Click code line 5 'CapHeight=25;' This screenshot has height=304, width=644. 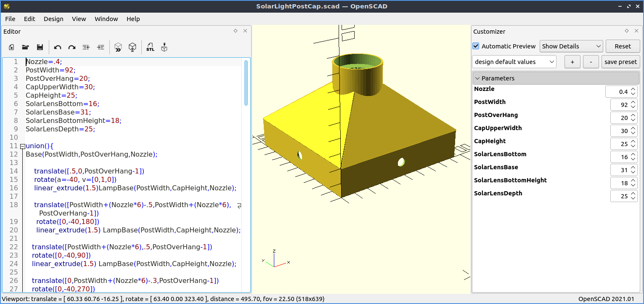(x=51, y=95)
